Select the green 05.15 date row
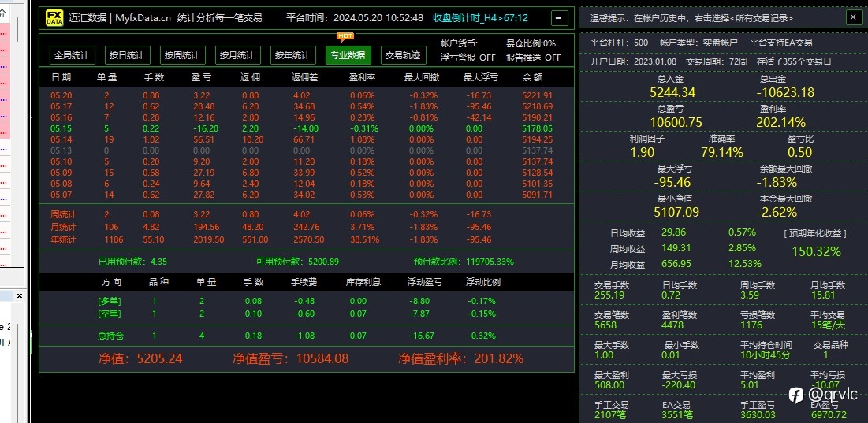The width and height of the screenshot is (868, 423). 306,128
